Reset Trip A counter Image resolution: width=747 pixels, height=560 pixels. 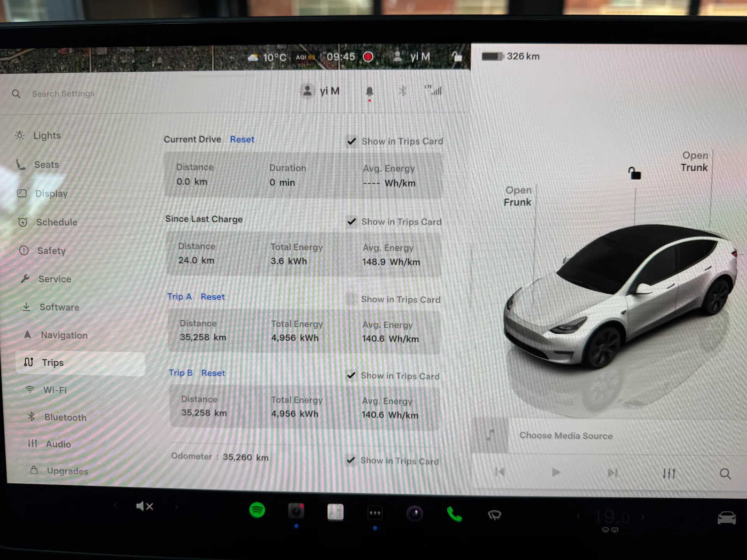212,297
